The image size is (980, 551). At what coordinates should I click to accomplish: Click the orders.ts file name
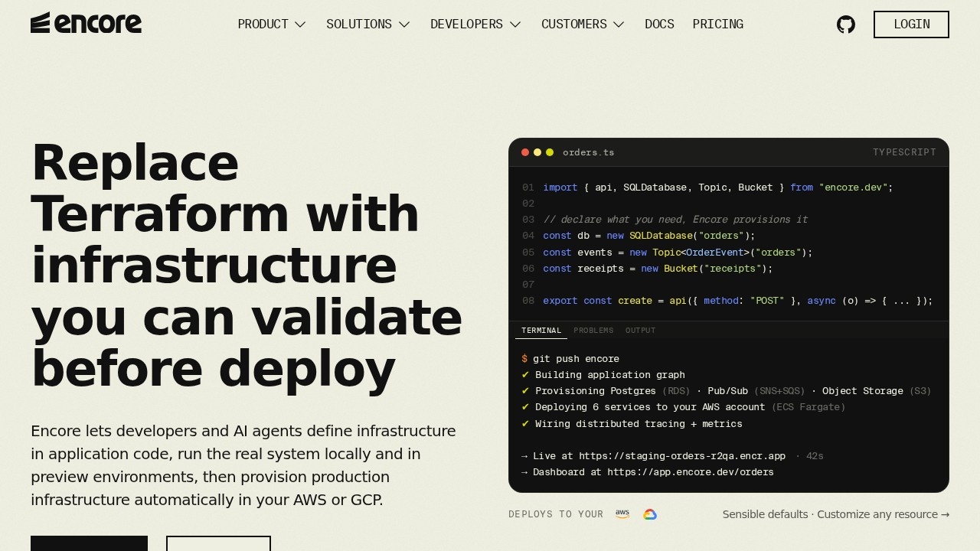tap(589, 152)
